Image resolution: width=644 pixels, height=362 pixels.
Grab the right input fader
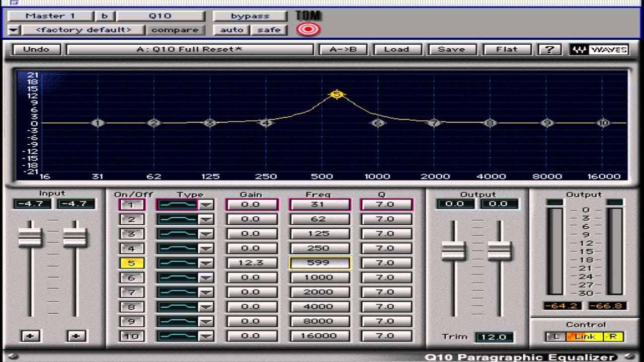pyautogui.click(x=75, y=237)
